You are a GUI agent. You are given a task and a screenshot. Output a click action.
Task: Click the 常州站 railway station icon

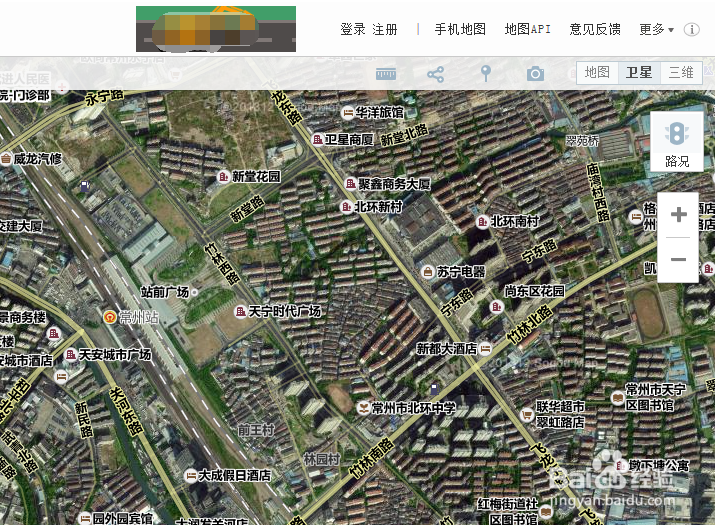point(109,317)
